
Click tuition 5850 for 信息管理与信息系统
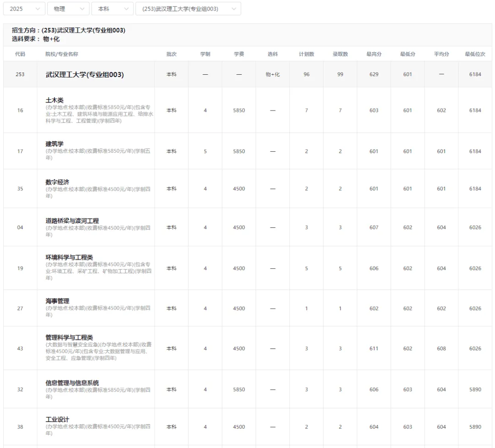pyautogui.click(x=239, y=390)
